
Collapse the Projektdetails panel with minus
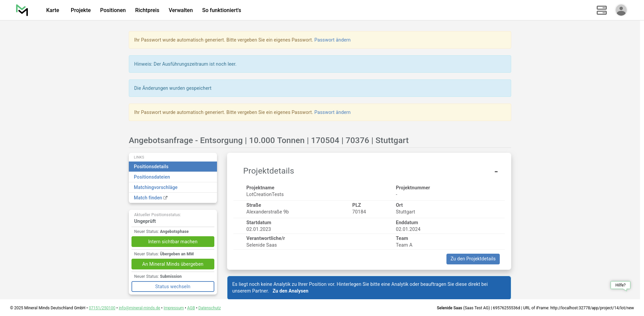(496, 172)
